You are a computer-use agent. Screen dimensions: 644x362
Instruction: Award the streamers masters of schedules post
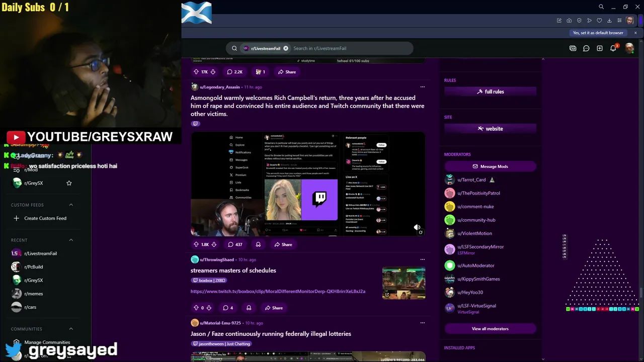(x=249, y=308)
